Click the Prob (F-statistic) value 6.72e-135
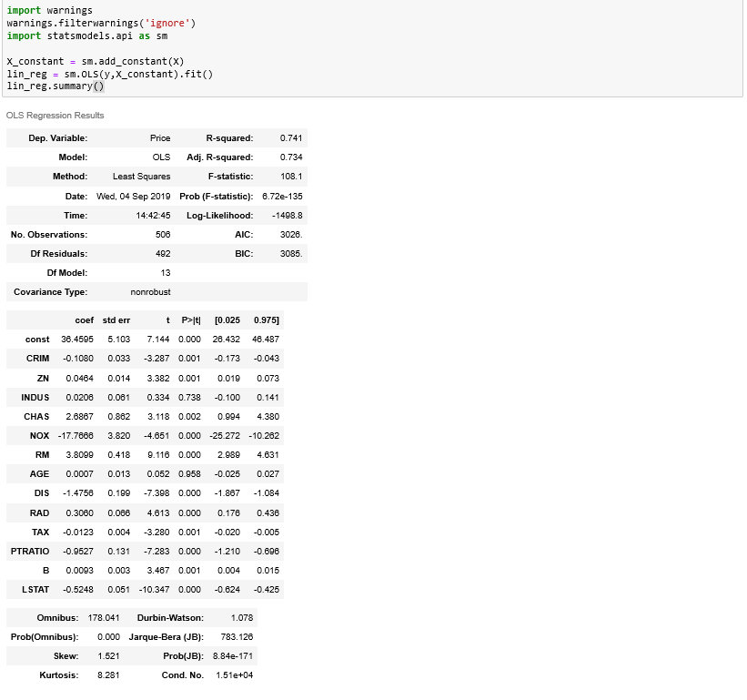 pyautogui.click(x=282, y=197)
